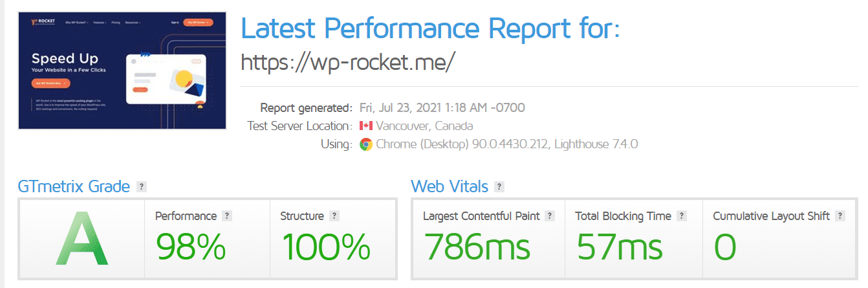Click the Cumulative Layout Shift question mark
Screen dimensions: 868x288
(840, 216)
